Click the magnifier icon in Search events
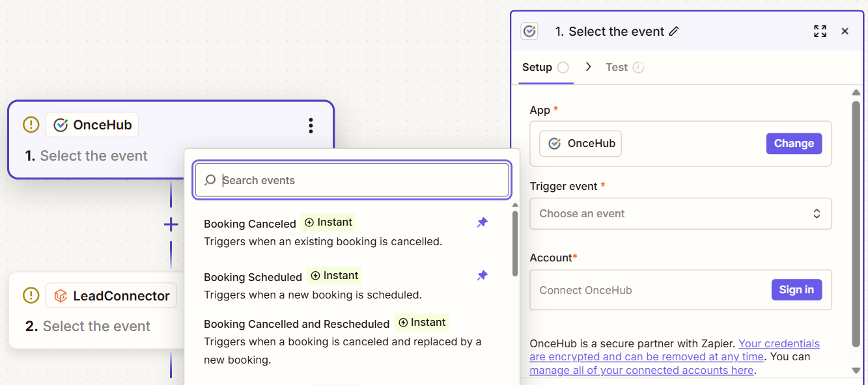The height and width of the screenshot is (385, 868). point(210,180)
